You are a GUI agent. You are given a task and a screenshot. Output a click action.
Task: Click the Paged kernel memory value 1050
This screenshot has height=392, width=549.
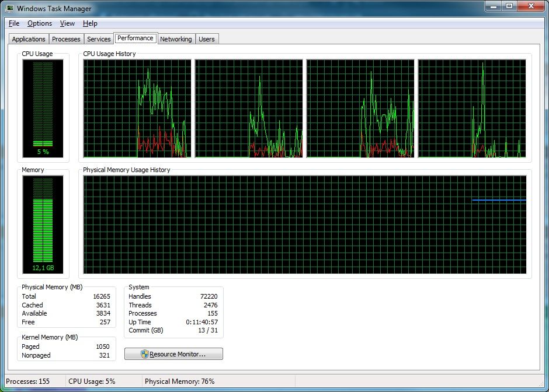tap(103, 346)
